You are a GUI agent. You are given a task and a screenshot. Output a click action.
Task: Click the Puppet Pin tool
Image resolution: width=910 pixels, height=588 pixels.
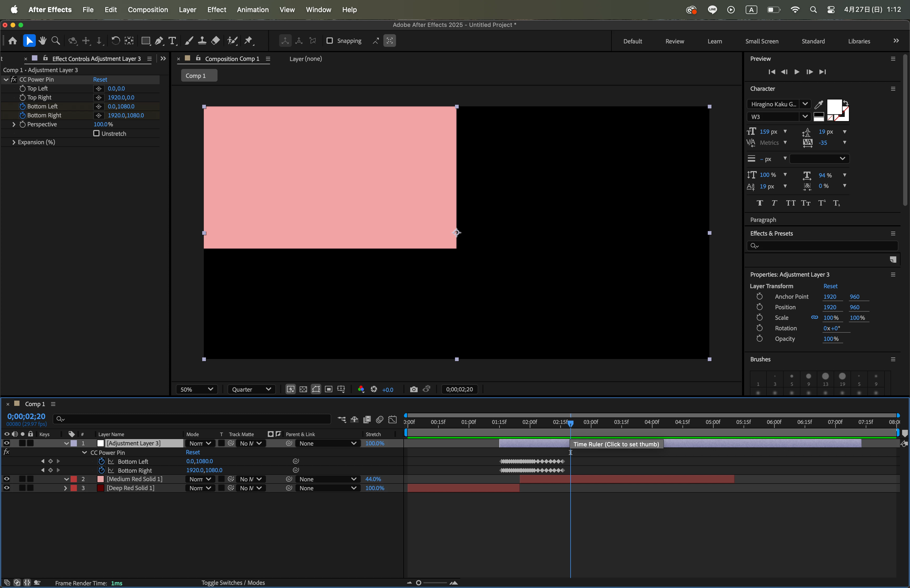coord(249,41)
